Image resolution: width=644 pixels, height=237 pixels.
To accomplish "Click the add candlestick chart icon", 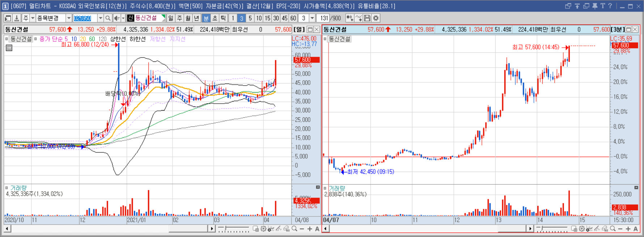I will tap(349, 18).
